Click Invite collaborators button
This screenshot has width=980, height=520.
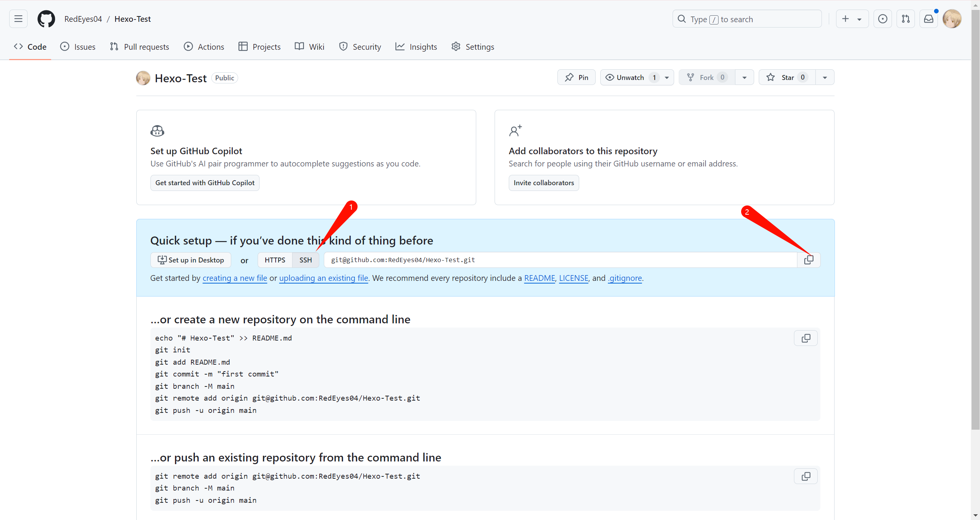543,183
